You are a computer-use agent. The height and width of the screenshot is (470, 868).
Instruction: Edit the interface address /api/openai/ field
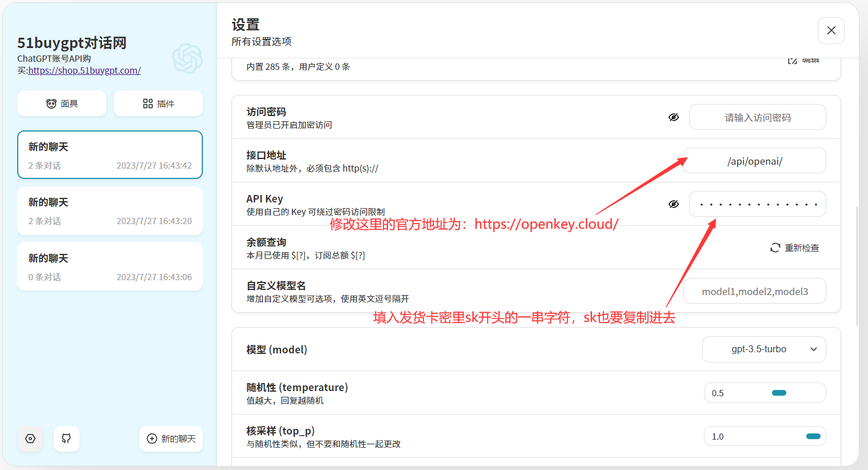pos(754,161)
